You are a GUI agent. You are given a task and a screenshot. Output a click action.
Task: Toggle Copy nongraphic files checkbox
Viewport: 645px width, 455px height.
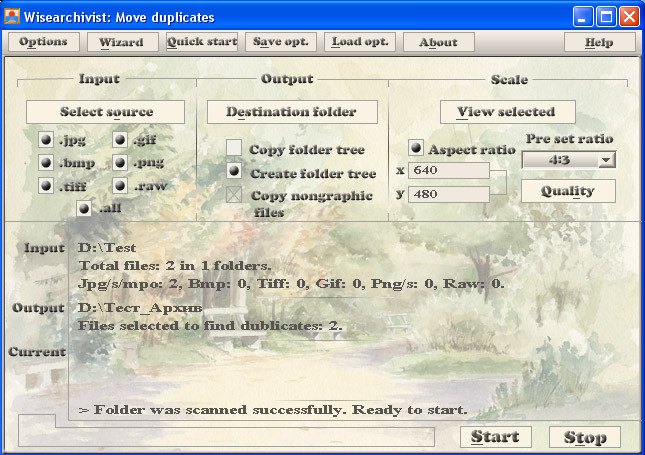[234, 195]
